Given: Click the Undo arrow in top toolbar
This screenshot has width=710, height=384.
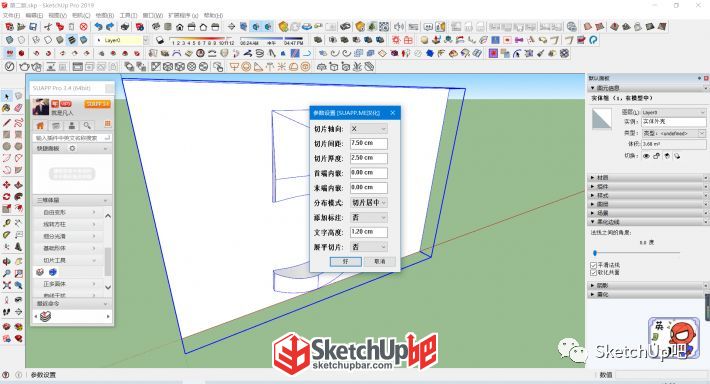Looking at the screenshot, I should tap(98, 27).
